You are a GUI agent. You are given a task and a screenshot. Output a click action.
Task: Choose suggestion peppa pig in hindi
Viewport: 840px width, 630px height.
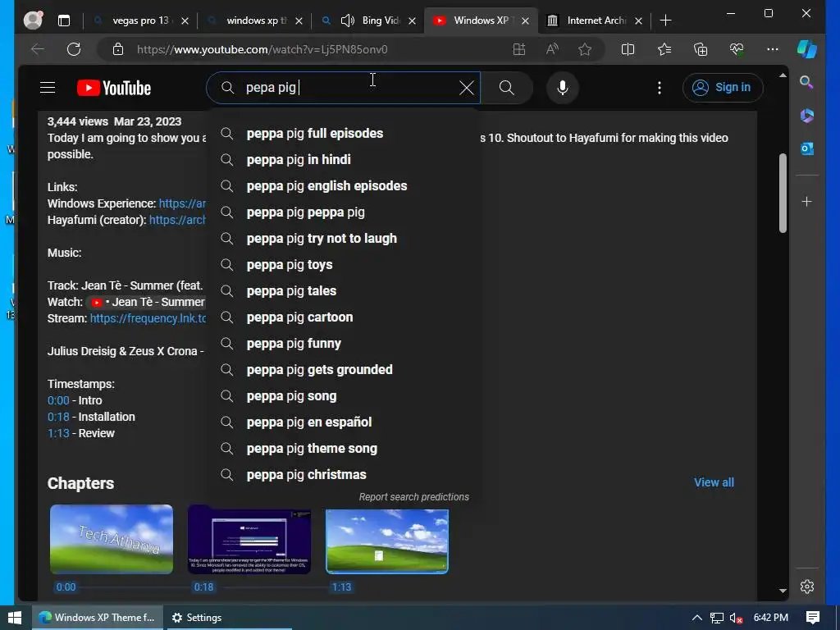(x=345, y=160)
